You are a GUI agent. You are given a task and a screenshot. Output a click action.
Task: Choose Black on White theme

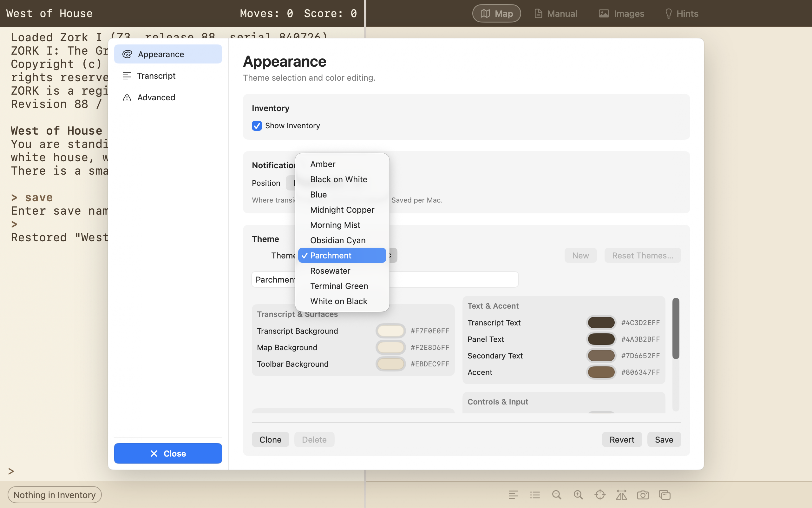click(x=342, y=179)
